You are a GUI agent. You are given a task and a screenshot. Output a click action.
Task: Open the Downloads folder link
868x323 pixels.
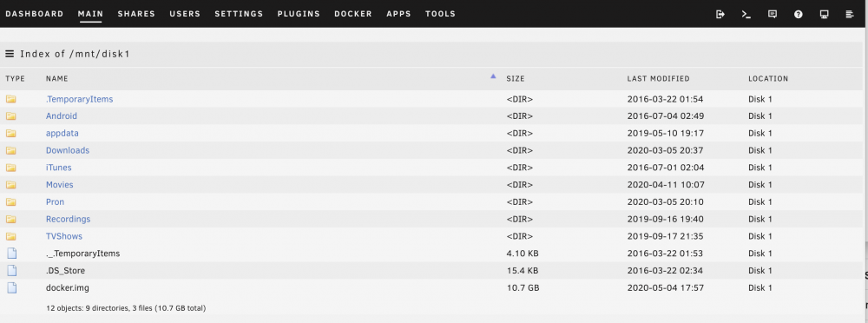[x=68, y=151]
